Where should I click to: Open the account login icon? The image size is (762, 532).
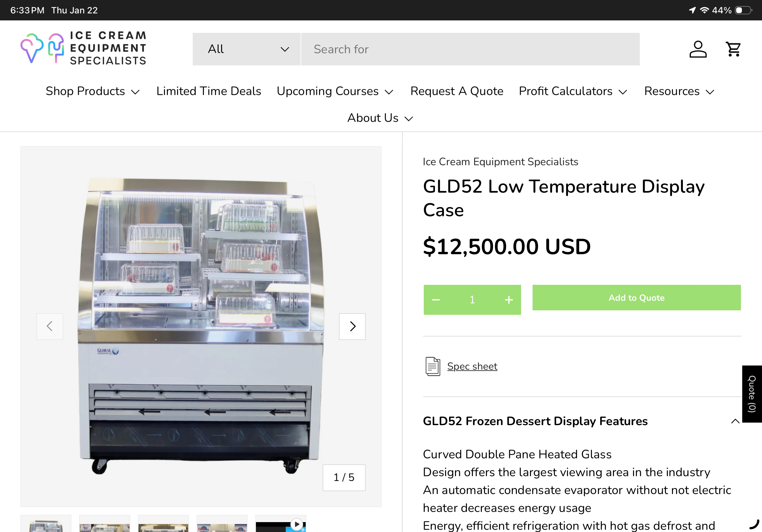click(x=698, y=49)
